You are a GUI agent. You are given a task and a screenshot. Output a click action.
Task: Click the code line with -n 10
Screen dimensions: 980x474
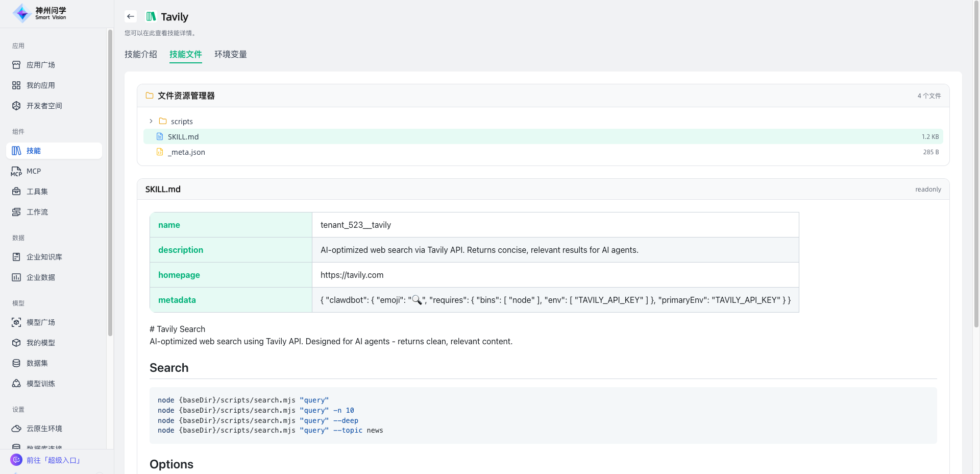[256, 410]
